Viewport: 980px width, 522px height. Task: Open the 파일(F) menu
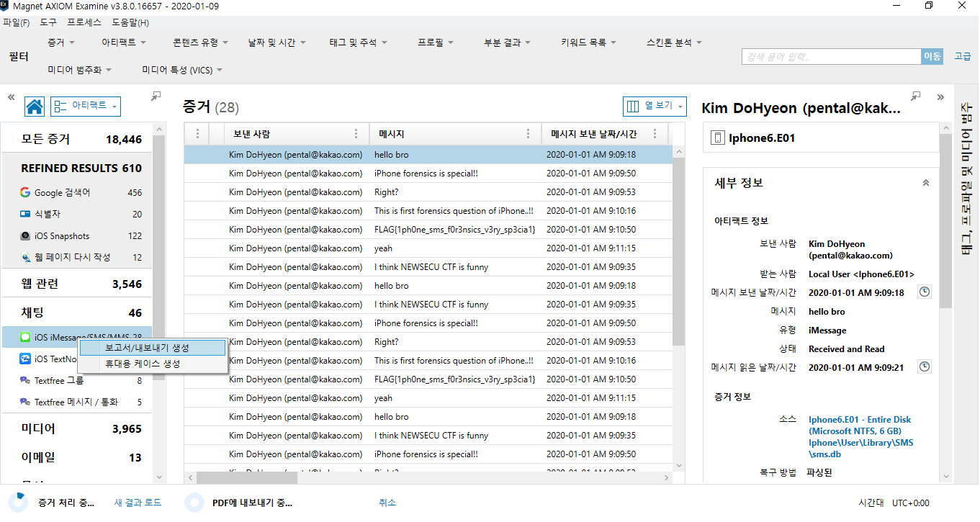(17, 22)
